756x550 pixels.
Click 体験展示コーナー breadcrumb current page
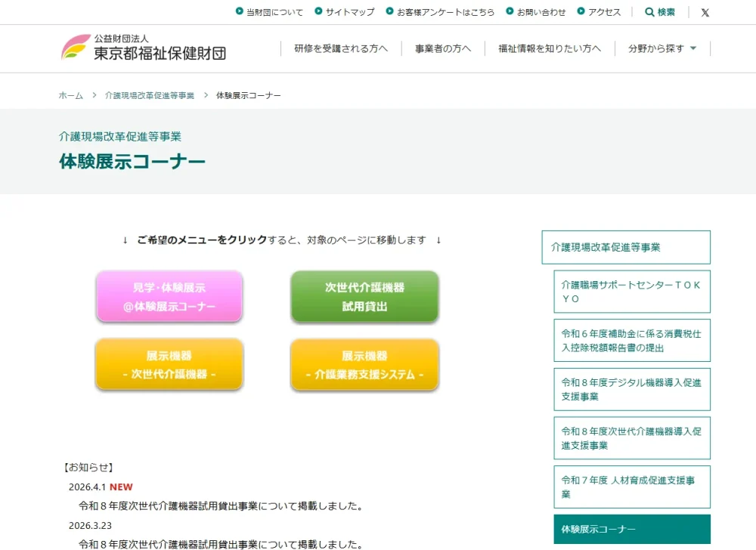248,95
